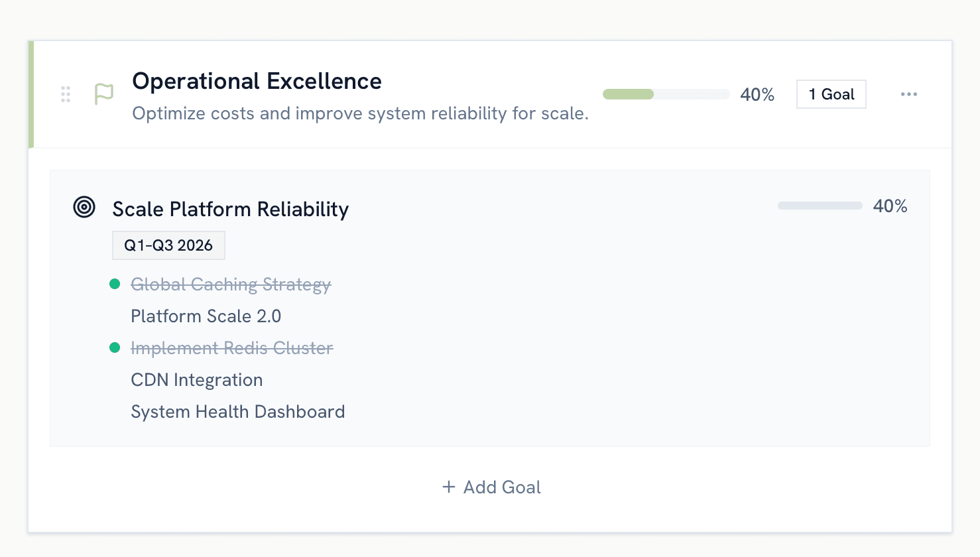980x557 pixels.
Task: Click the drag handle beside Operational Excellence
Action: tap(66, 94)
